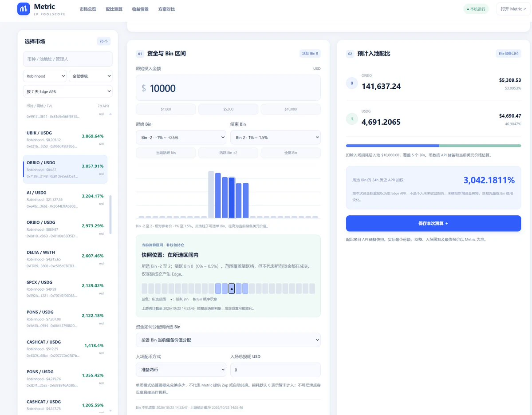This screenshot has height=415, width=532.
Task: Switch to the 配比测算 tab
Action: pyautogui.click(x=114, y=9)
